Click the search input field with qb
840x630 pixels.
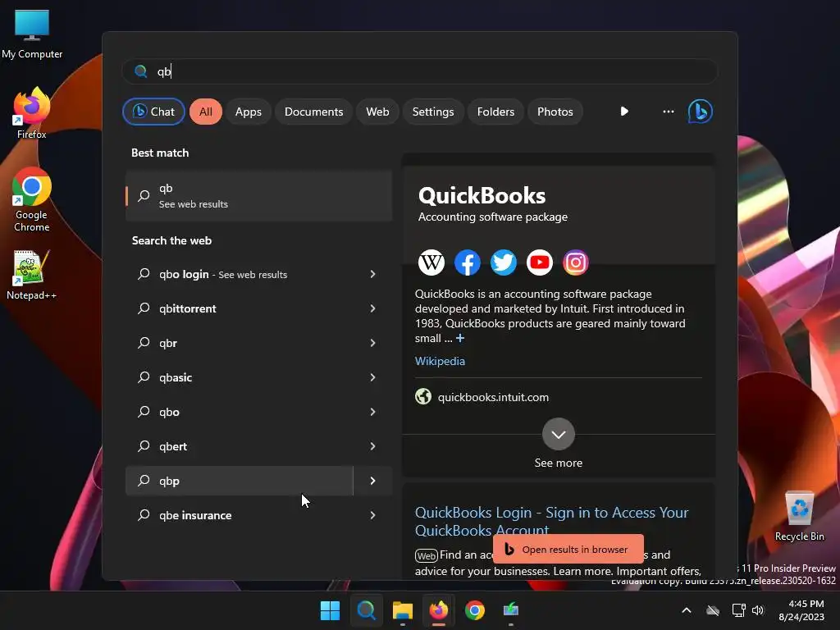(x=420, y=71)
